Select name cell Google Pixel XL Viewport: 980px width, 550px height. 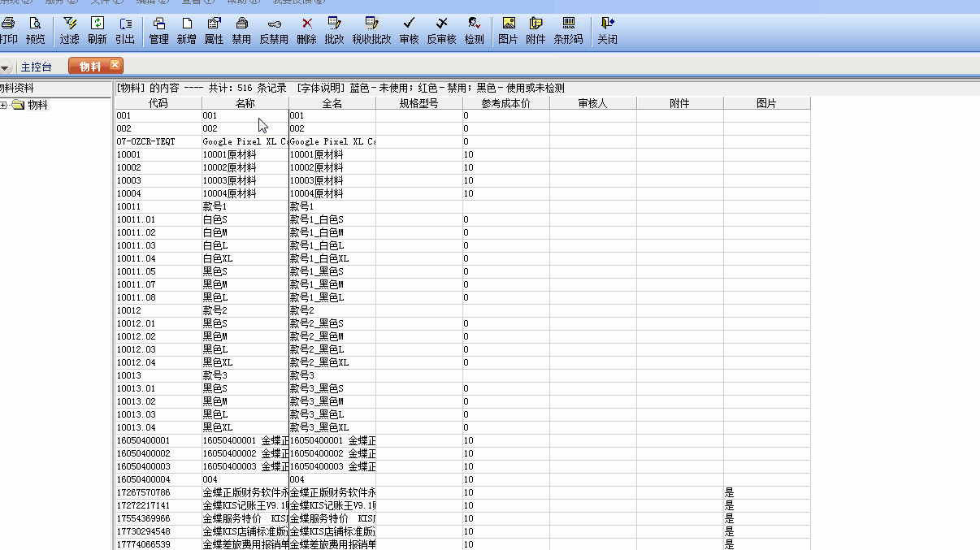[x=245, y=141]
